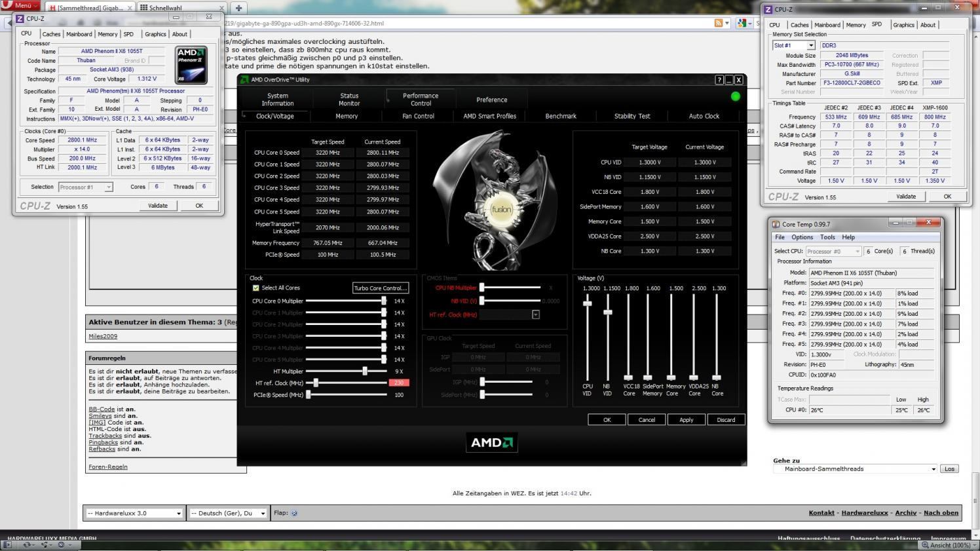Image resolution: width=980 pixels, height=551 pixels.
Task: Switch to Caches tab in left CPU-Z
Action: click(x=51, y=34)
